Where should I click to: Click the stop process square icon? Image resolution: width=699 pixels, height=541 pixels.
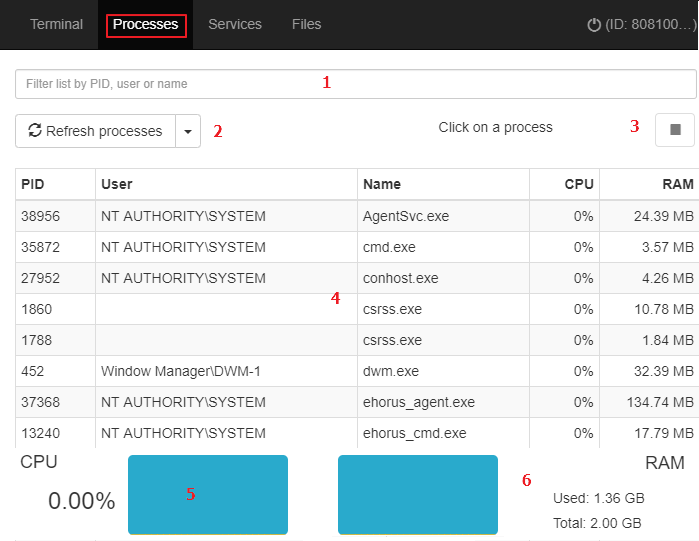675,130
